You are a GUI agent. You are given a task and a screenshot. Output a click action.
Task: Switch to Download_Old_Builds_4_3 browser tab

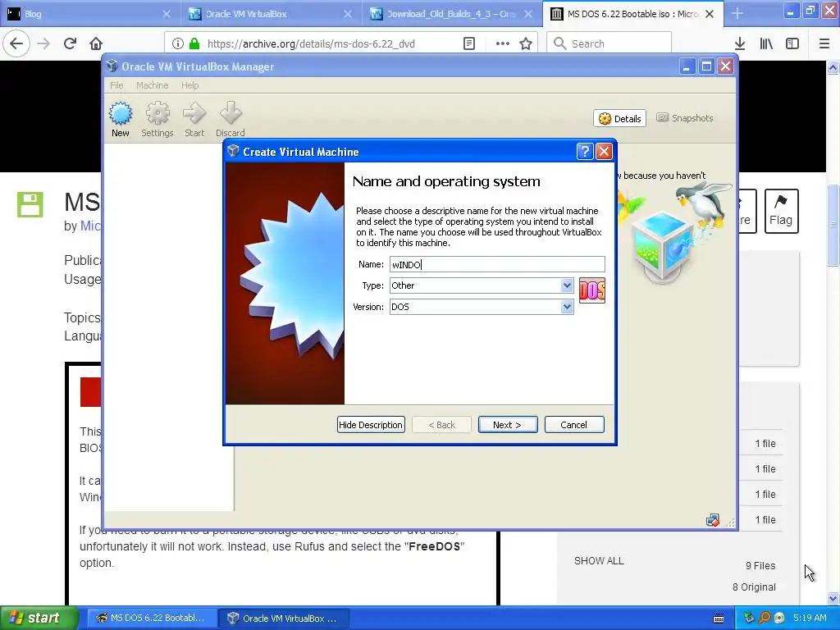pyautogui.click(x=451, y=14)
